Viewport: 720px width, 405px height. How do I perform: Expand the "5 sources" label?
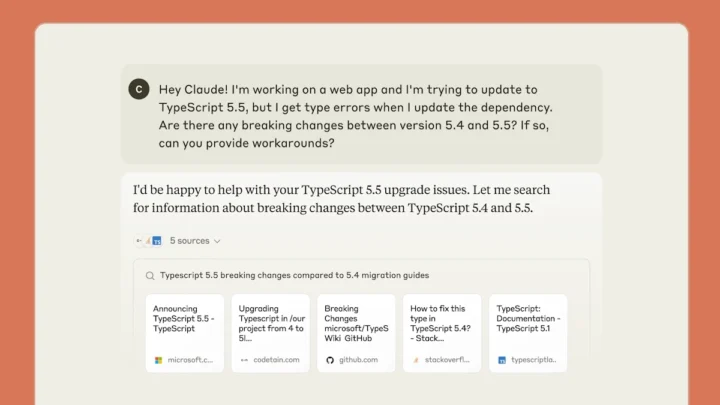(188, 241)
